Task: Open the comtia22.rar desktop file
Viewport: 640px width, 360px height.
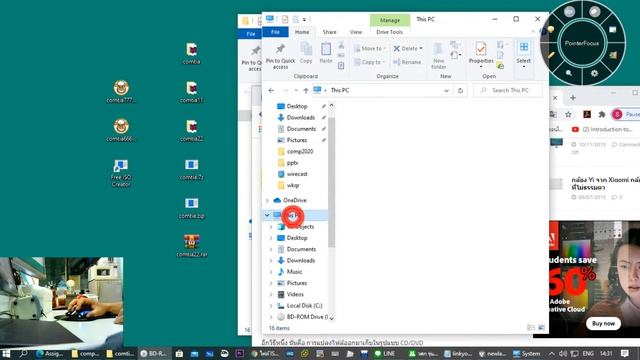Action: [x=191, y=246]
